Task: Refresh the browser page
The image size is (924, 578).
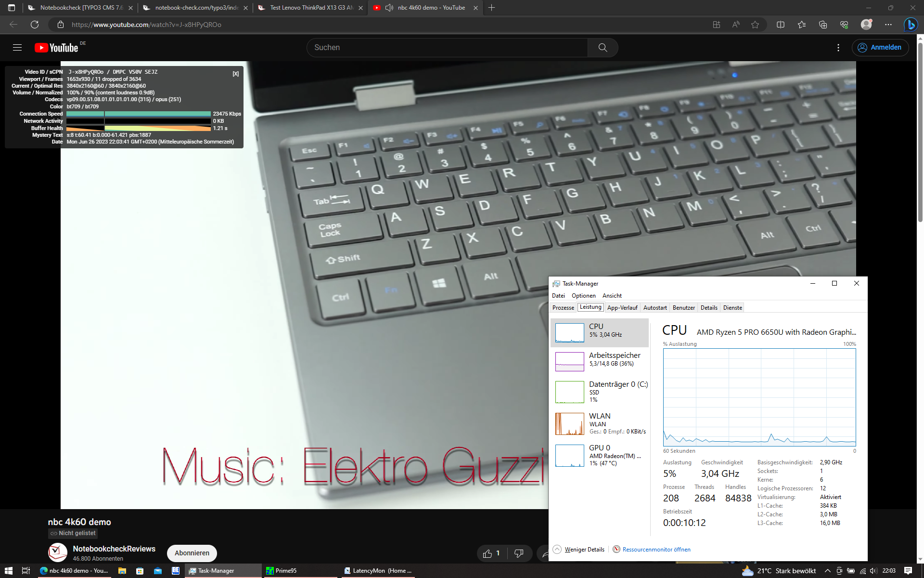Action: tap(35, 25)
